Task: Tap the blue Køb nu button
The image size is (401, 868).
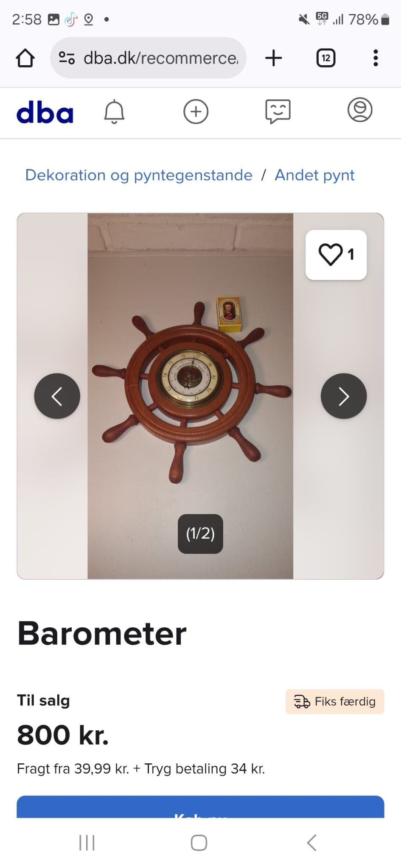Action: tap(200, 807)
